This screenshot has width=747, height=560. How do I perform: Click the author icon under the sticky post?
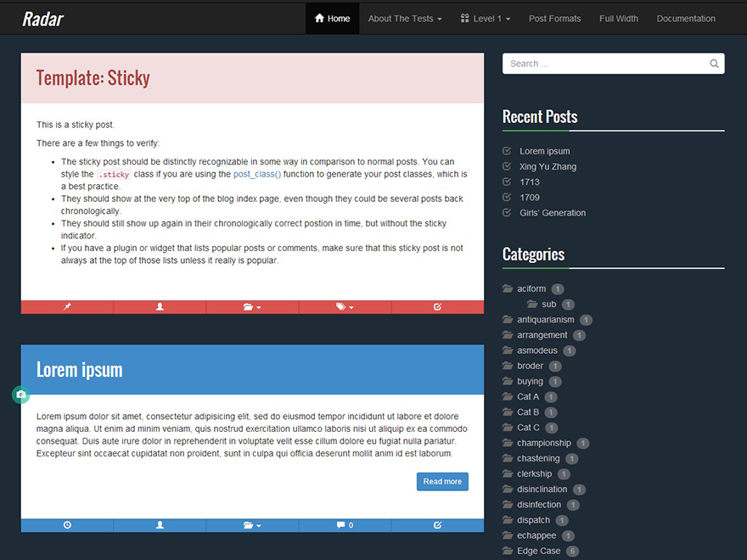tap(160, 307)
